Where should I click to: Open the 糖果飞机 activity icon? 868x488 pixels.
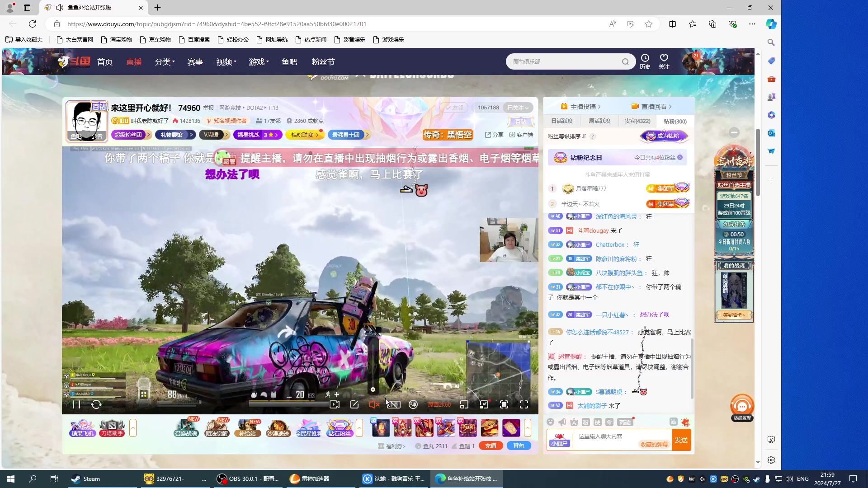click(x=82, y=427)
